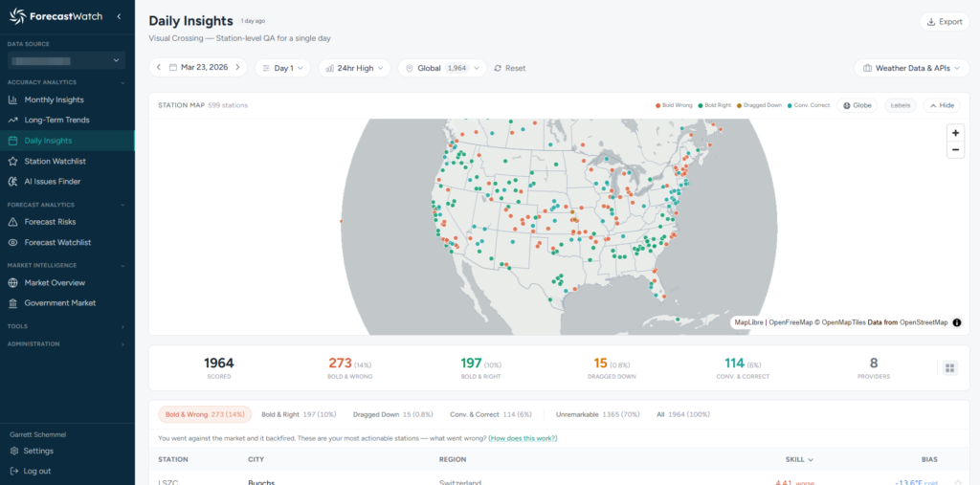Switch the map to Globe view
This screenshot has width=980, height=485.
click(x=859, y=105)
